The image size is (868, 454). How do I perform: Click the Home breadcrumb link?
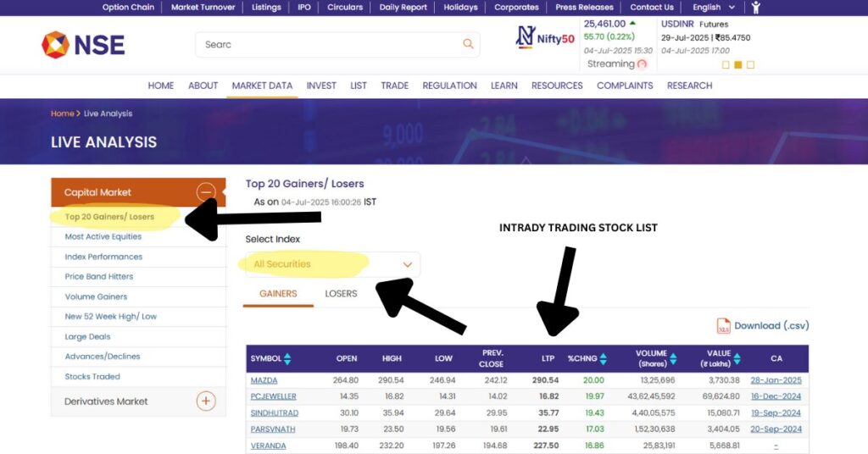(x=62, y=113)
